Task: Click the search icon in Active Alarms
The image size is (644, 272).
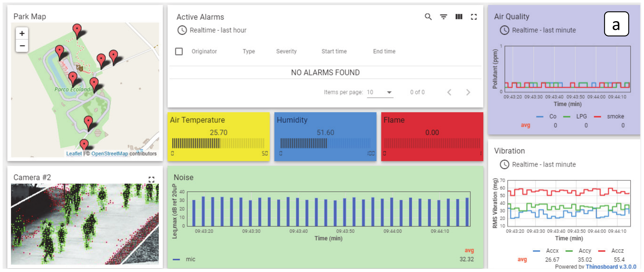Action: [428, 17]
